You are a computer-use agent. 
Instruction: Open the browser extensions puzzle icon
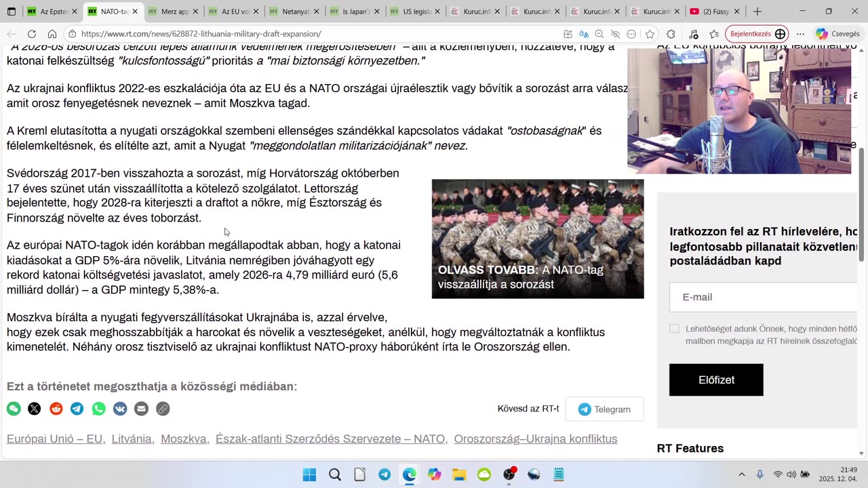(671, 34)
